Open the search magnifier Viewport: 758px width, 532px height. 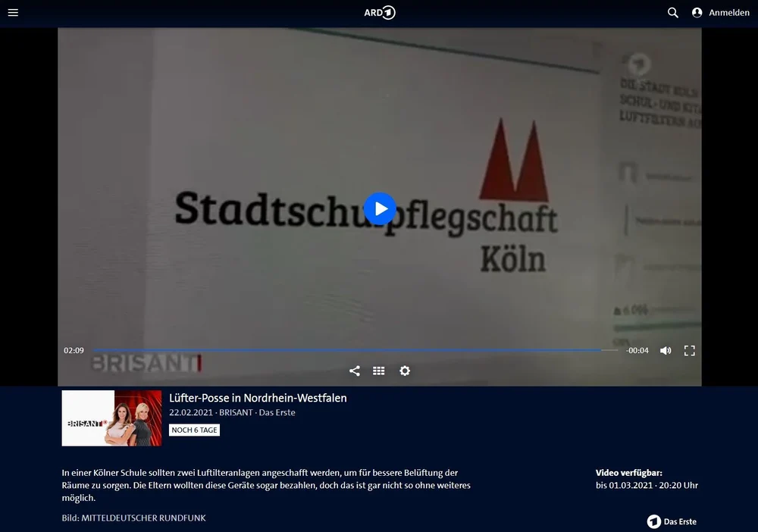[673, 13]
